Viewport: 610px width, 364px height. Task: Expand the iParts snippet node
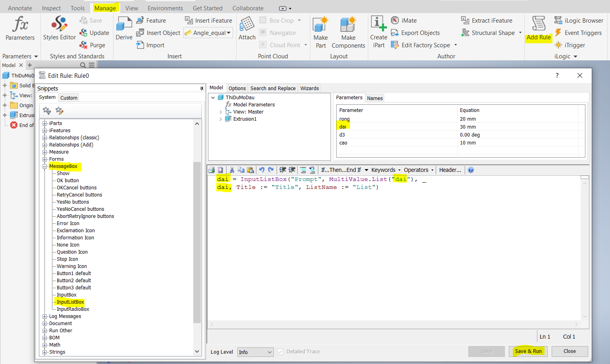45,123
